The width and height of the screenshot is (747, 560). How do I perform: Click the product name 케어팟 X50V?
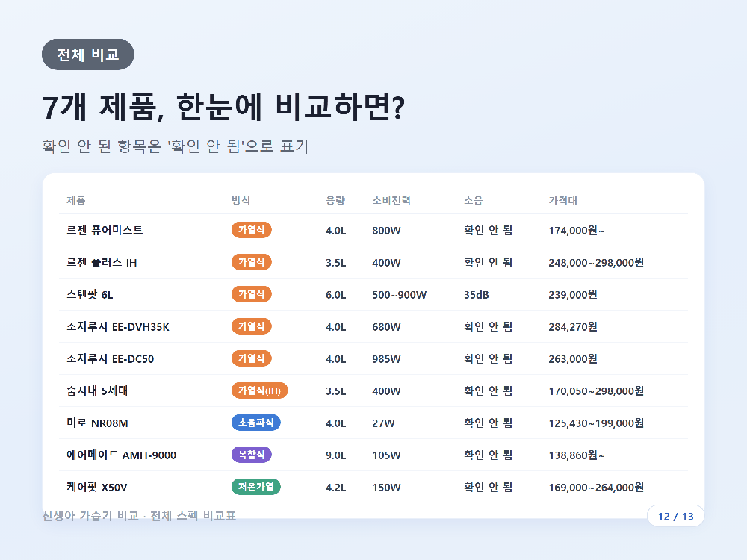[x=96, y=487]
